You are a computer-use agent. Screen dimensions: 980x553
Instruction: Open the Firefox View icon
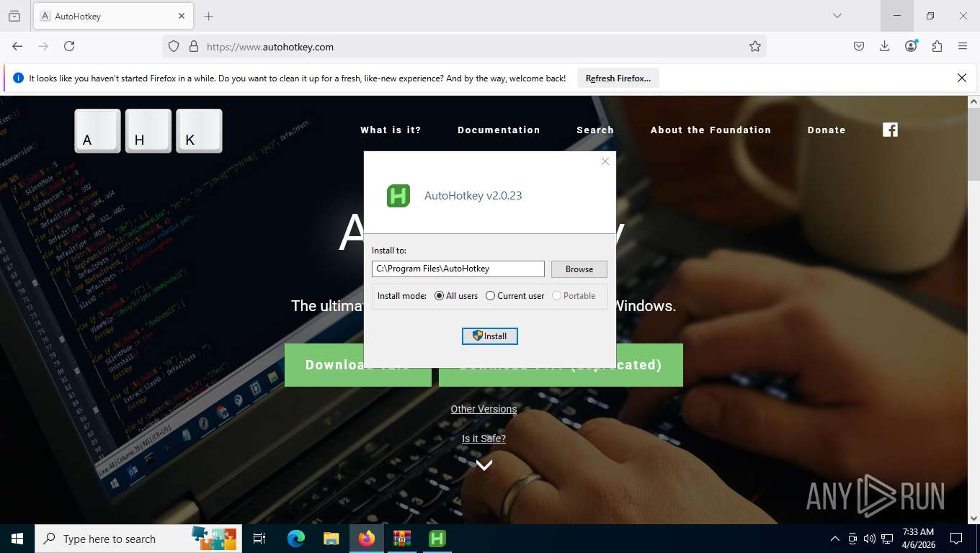tap(14, 16)
